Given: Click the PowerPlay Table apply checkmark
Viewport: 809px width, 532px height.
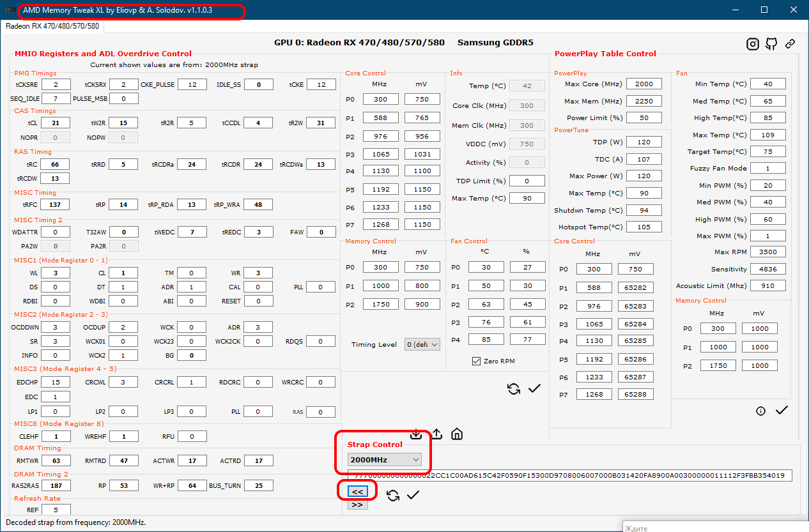Looking at the screenshot, I should click(782, 410).
